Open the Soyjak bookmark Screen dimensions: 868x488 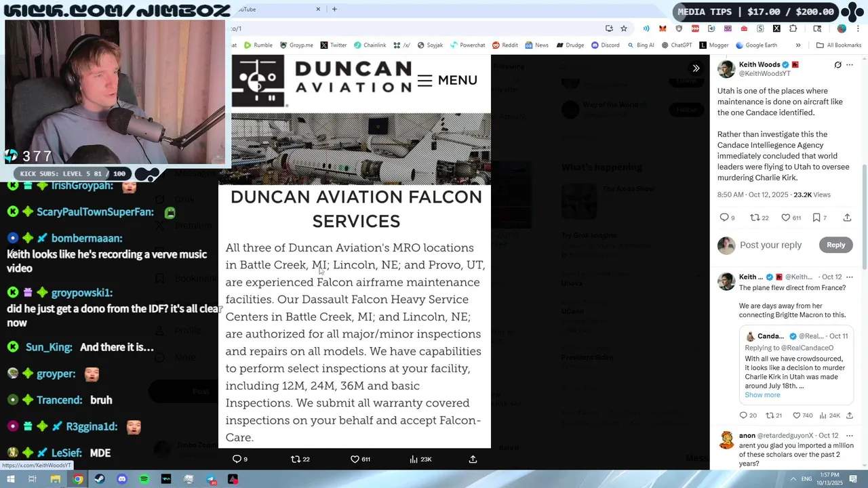[430, 45]
